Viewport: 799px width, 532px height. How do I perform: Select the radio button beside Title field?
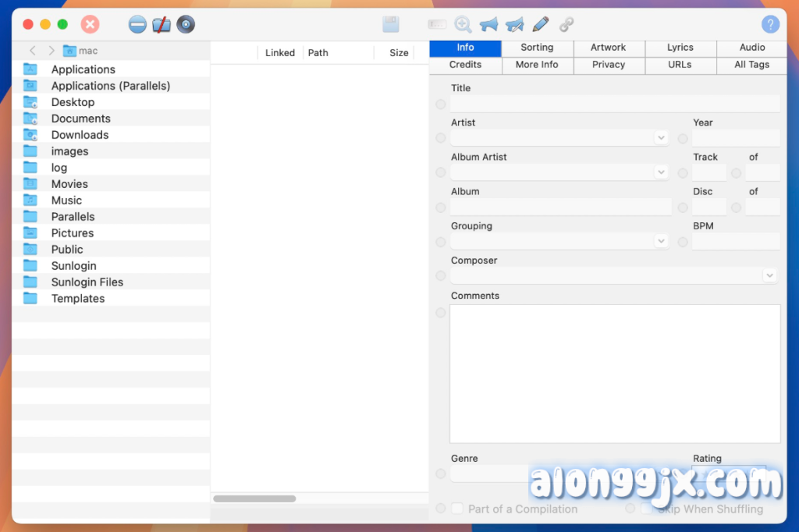(441, 104)
